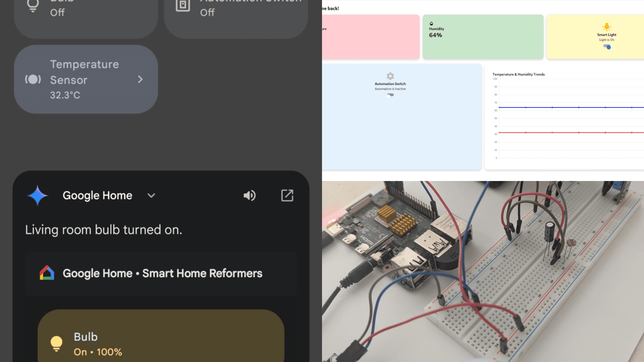Click 'Automation is Inactive' status text
The width and height of the screenshot is (644, 362).
tap(390, 89)
